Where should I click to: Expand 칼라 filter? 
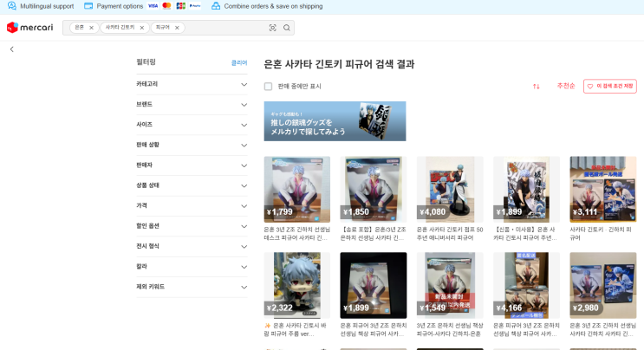click(x=192, y=267)
